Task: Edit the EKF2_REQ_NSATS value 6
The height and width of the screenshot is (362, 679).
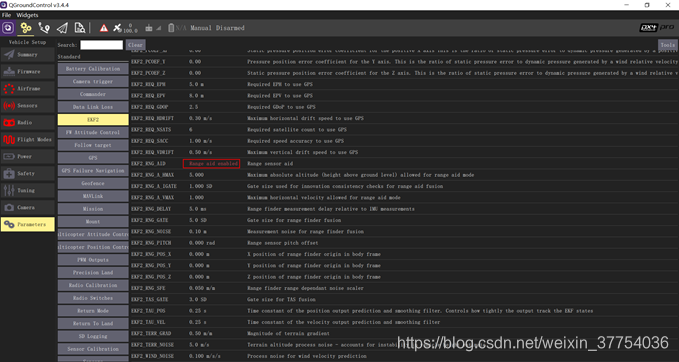Action: click(x=191, y=129)
